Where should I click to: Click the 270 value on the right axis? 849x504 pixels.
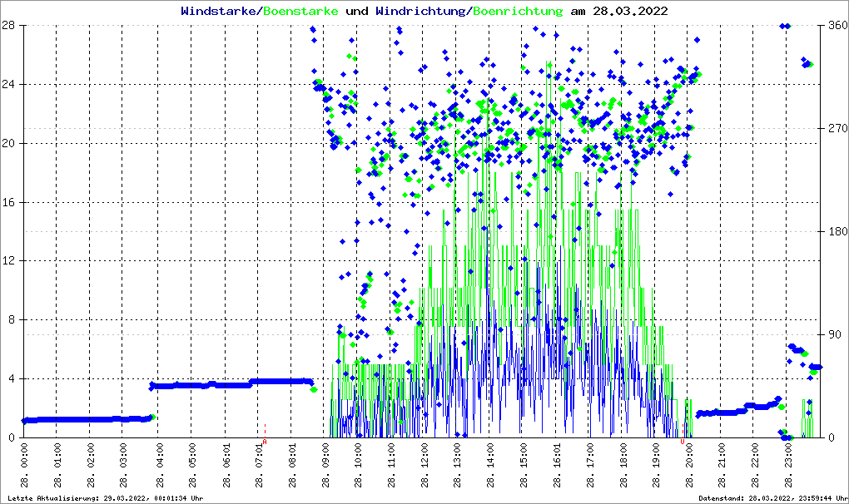(x=836, y=128)
